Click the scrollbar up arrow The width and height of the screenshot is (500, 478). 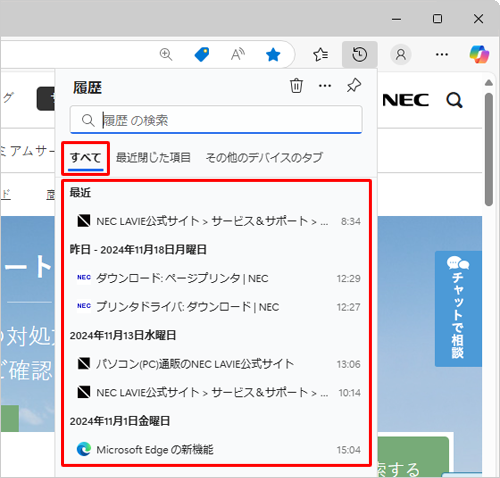[489, 83]
